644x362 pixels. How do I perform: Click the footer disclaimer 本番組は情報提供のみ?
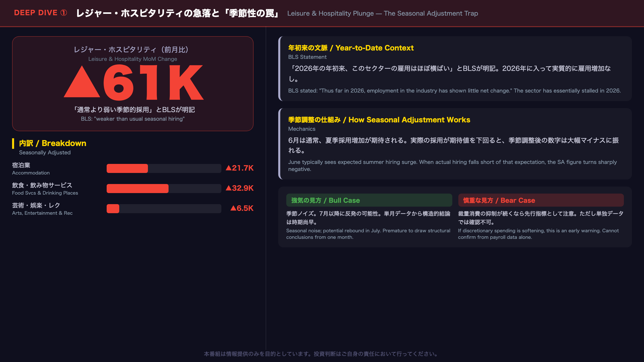pyautogui.click(x=322, y=354)
